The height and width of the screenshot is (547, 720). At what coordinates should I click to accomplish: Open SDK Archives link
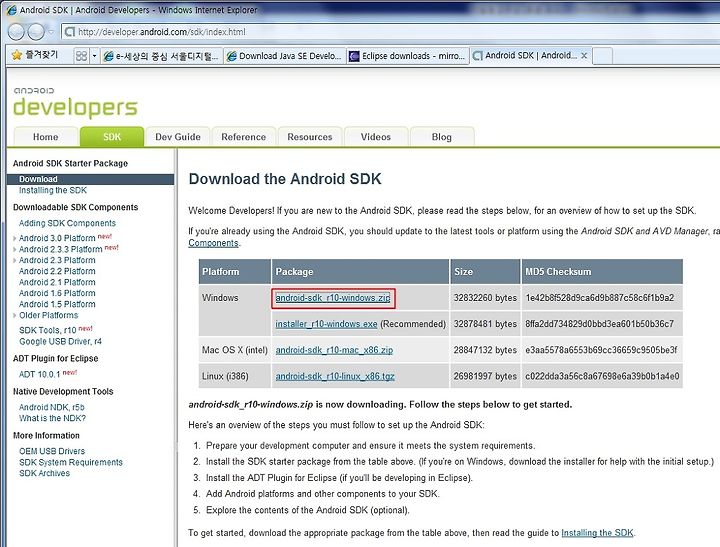tap(45, 473)
